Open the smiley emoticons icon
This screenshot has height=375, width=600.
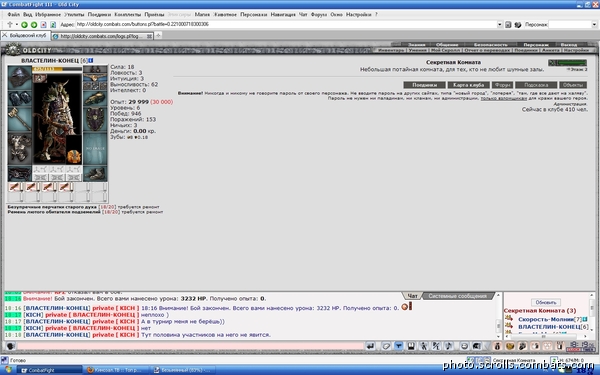[464, 346]
